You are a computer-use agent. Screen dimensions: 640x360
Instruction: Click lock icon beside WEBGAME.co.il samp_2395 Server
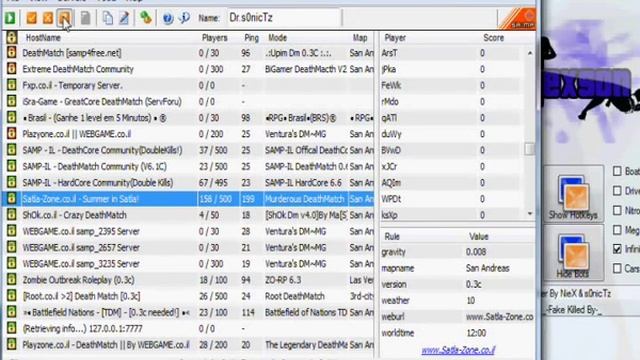pos(11,231)
